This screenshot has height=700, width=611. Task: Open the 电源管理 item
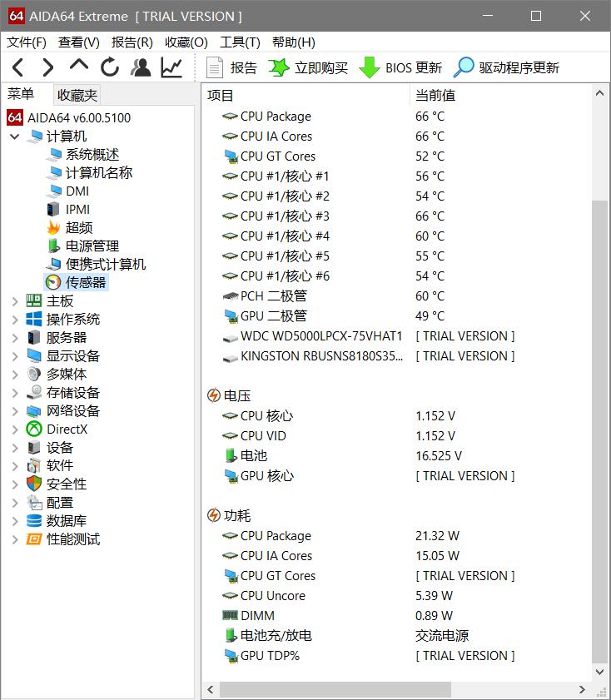coord(92,246)
